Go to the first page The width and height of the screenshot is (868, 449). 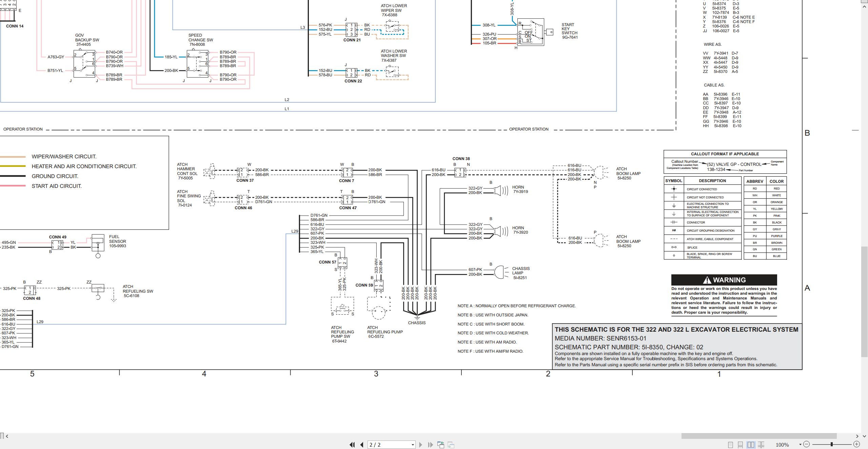352,445
